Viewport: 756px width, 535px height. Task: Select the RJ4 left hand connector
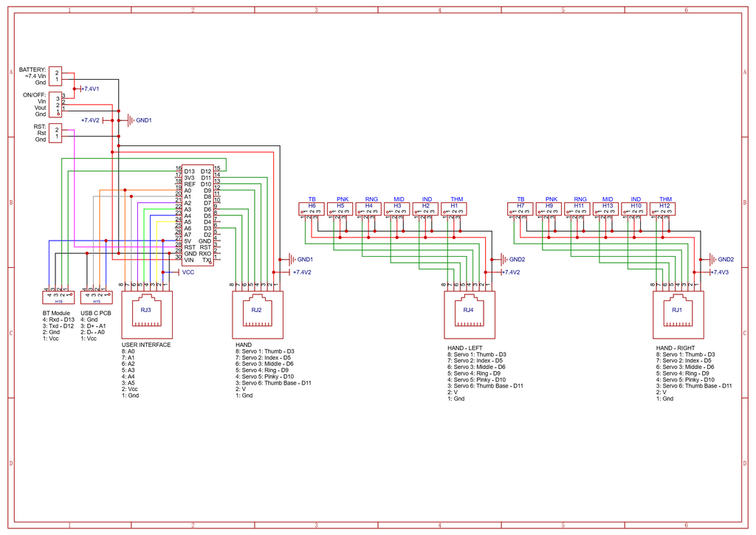(469, 314)
